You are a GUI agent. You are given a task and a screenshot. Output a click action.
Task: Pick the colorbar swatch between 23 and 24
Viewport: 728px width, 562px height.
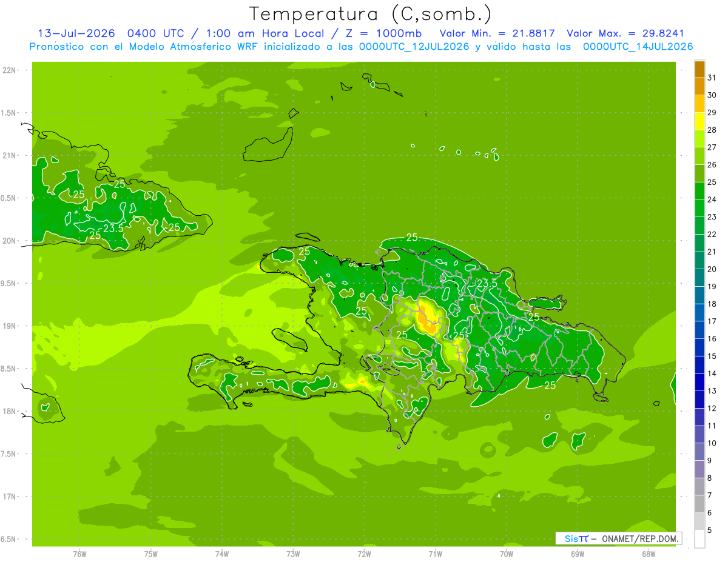(x=699, y=209)
